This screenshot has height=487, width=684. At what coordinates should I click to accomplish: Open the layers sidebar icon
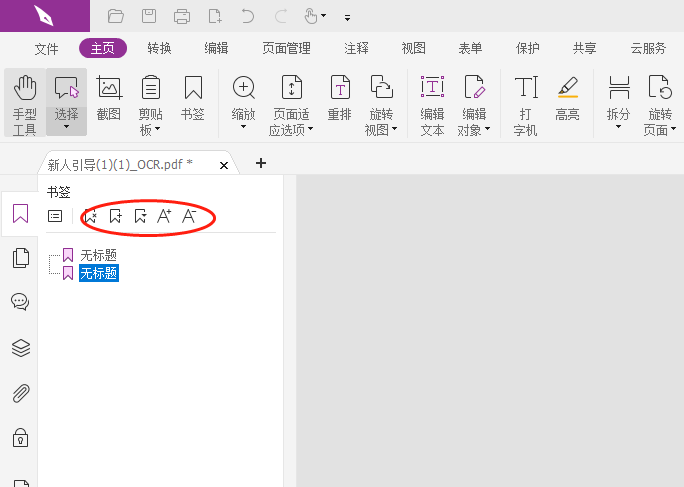coord(21,348)
